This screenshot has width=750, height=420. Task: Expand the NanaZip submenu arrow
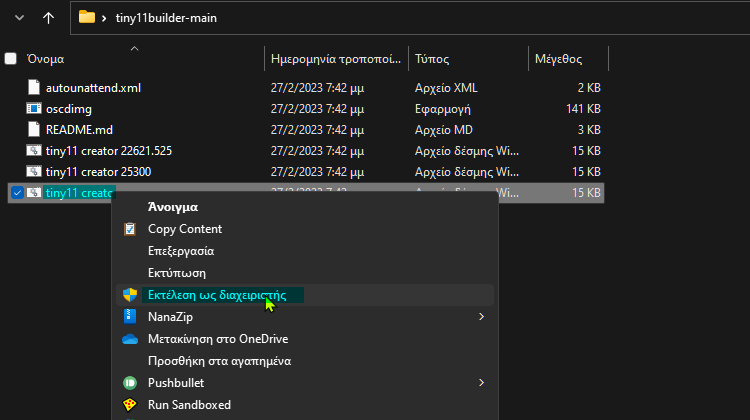click(x=481, y=317)
